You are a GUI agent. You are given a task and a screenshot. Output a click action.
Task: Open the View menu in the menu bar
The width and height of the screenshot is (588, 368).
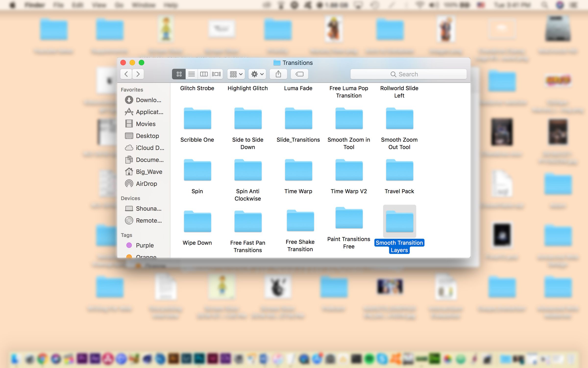coord(99,5)
